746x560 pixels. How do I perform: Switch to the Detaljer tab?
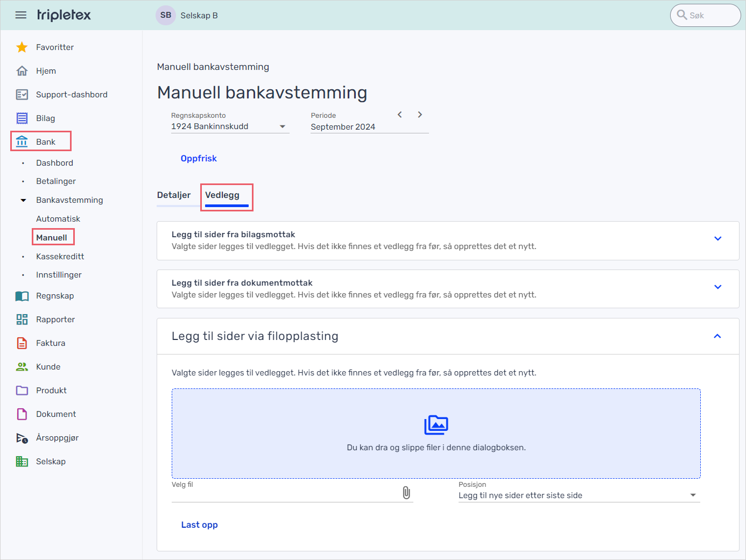(174, 195)
